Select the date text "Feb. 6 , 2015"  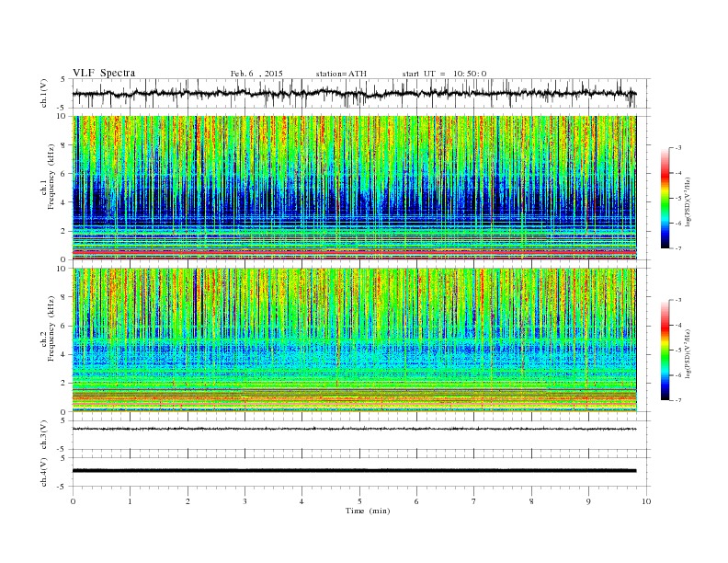(256, 74)
